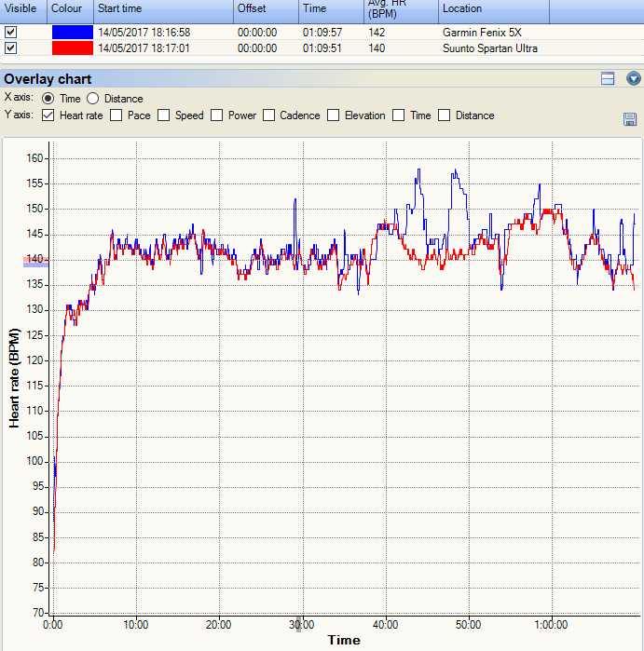This screenshot has height=651, width=644.
Task: Enable the Power Y axis checkbox
Action: tap(217, 115)
